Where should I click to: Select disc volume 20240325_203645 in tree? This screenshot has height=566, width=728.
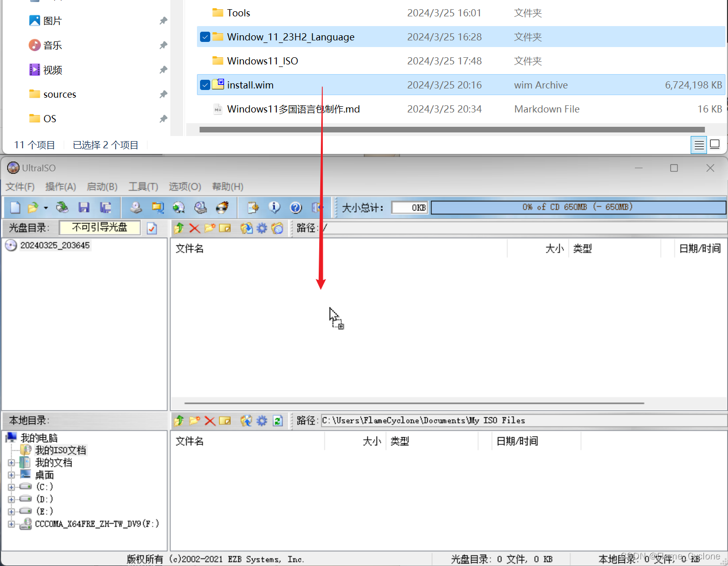pyautogui.click(x=55, y=245)
